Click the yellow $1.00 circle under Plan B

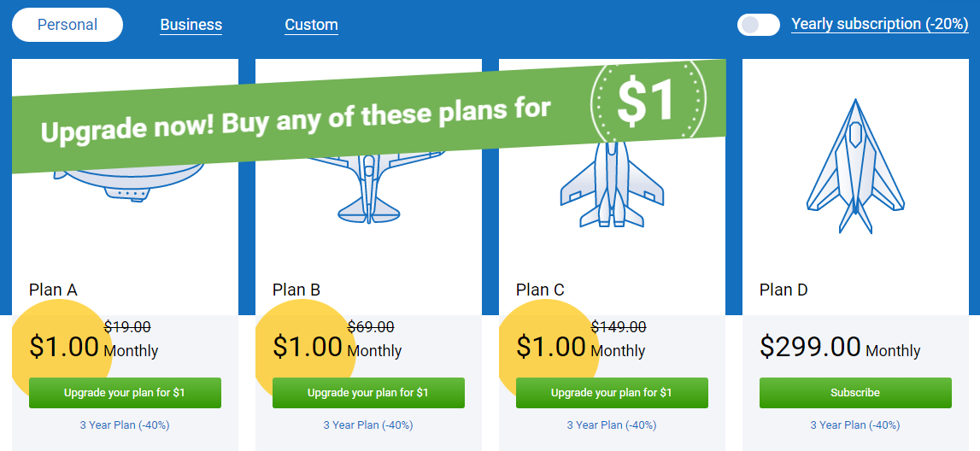306,350
